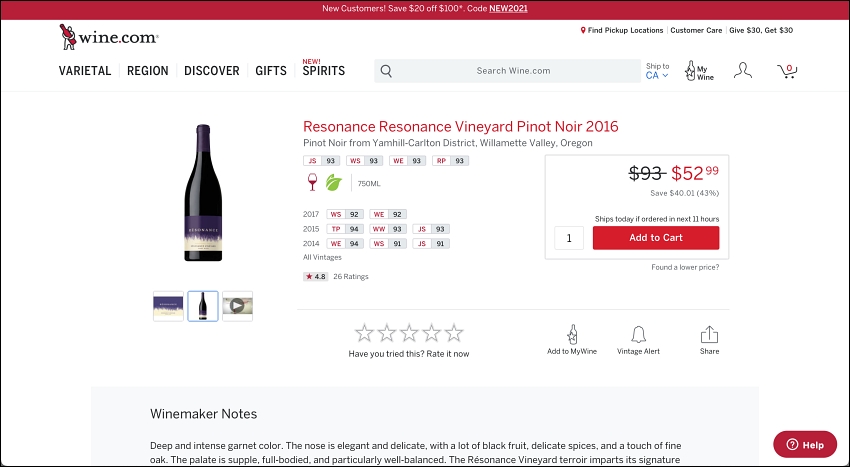Rate the wine one star
This screenshot has width=850, height=467.
(364, 332)
